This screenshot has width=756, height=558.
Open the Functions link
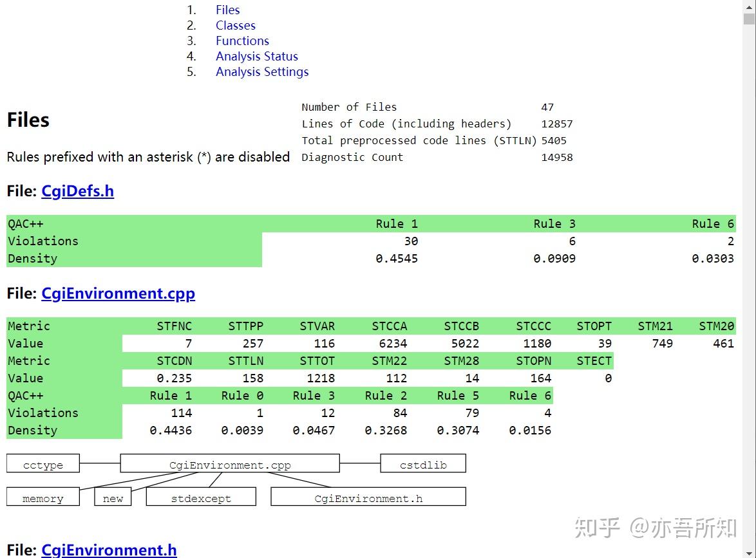243,41
